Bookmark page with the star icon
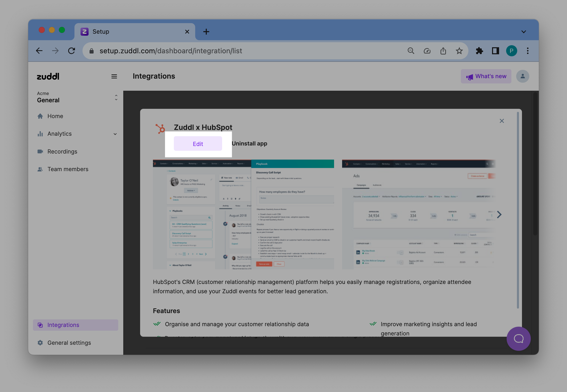This screenshot has width=567, height=392. 459,51
